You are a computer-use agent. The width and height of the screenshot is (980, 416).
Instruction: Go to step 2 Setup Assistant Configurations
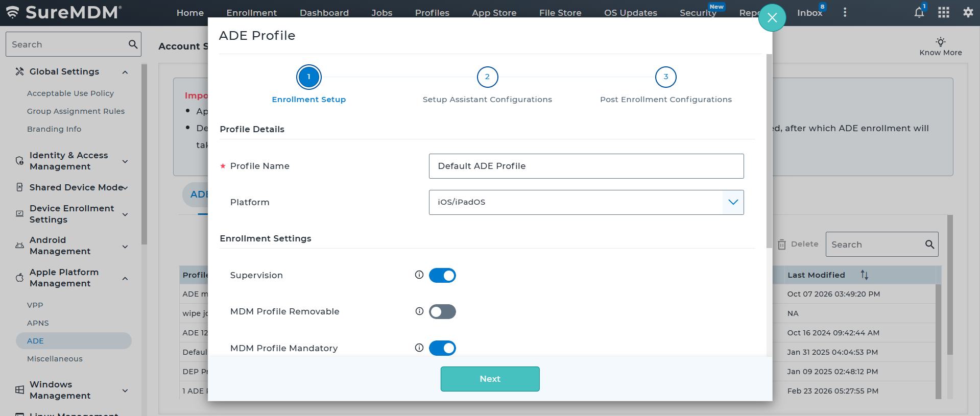pyautogui.click(x=487, y=77)
